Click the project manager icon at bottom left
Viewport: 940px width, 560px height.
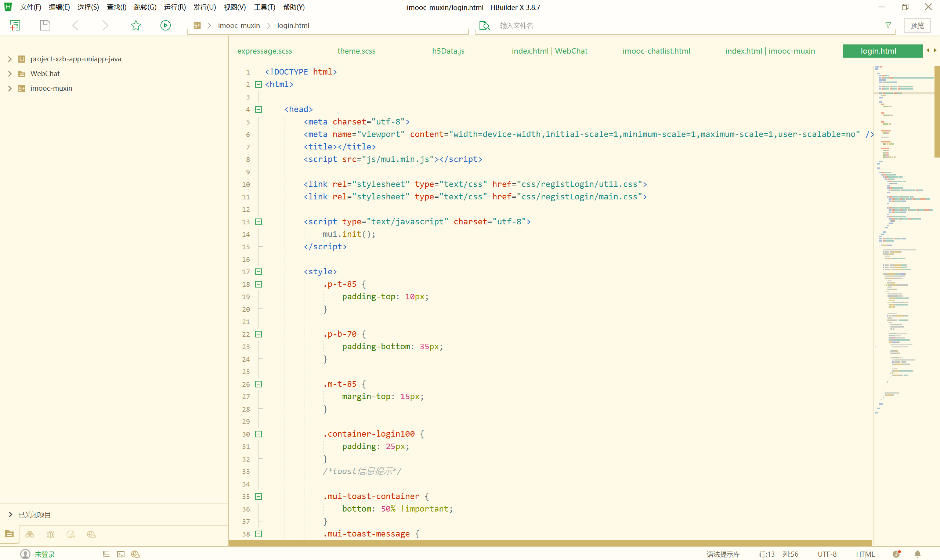10,534
